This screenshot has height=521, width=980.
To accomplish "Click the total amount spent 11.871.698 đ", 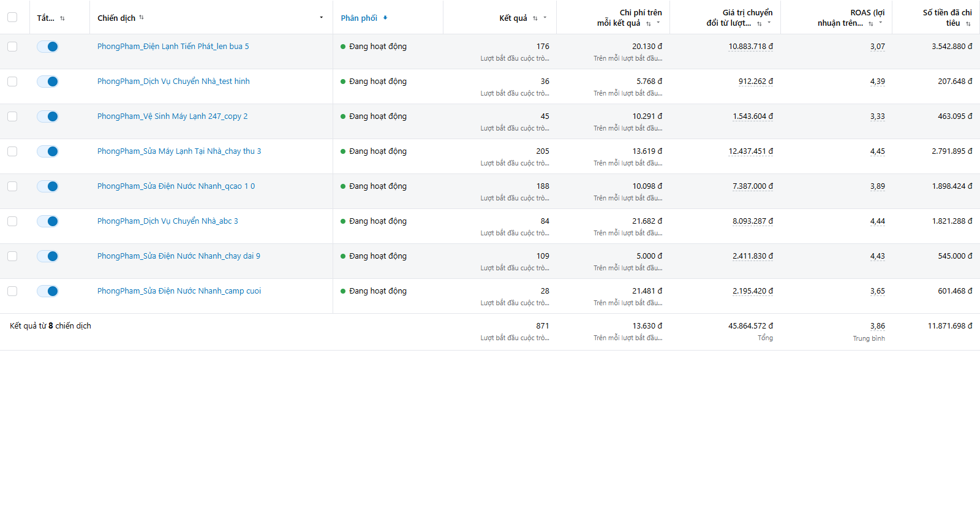I will [x=950, y=326].
